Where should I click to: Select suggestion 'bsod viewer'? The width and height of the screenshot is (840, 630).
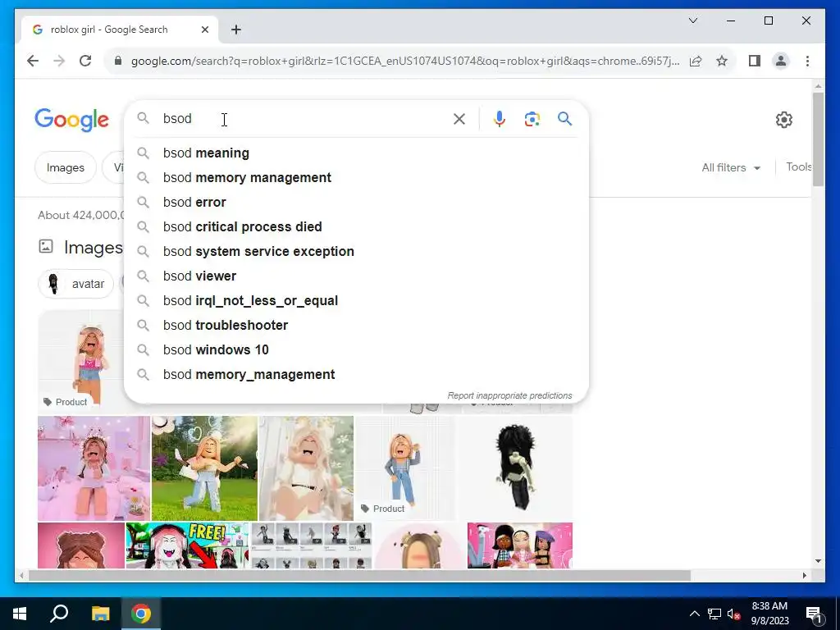pyautogui.click(x=356, y=276)
